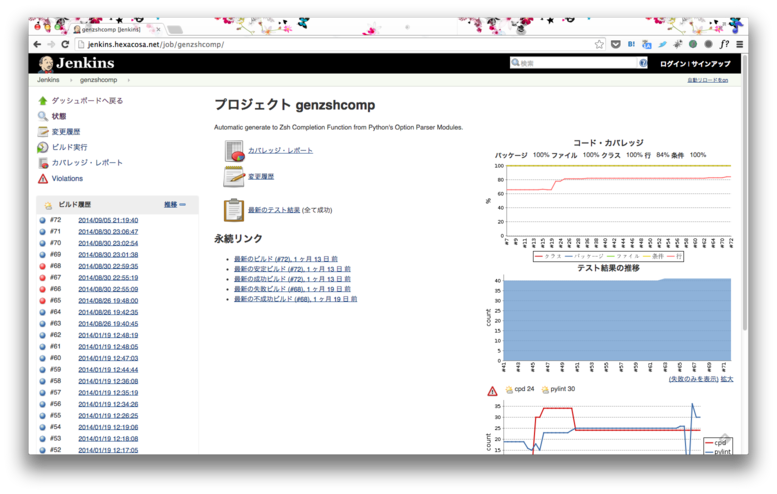The image size is (777, 494).
Task: Click the large notepad change history icon
Action: [x=233, y=176]
